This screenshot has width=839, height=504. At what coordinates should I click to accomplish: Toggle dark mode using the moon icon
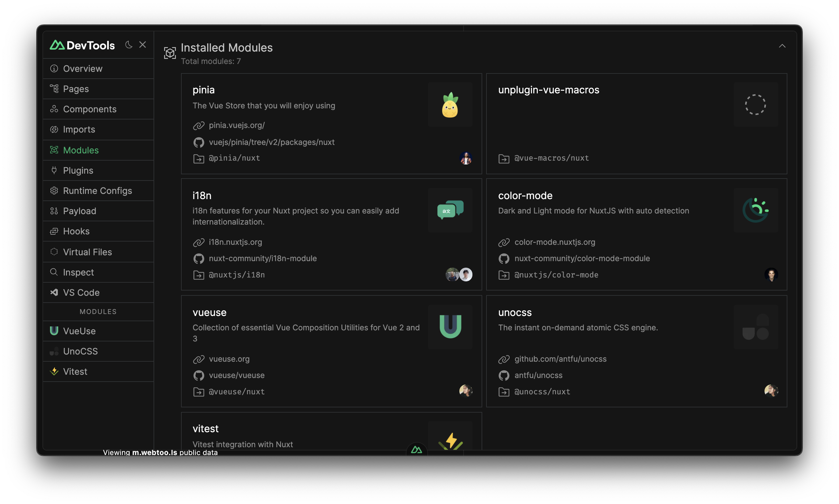128,45
